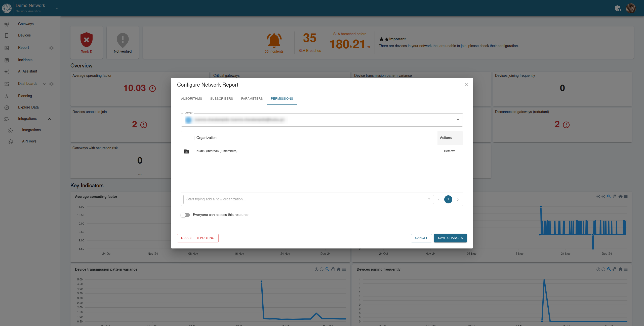Click Save Changes button
644x326 pixels.
[450, 238]
